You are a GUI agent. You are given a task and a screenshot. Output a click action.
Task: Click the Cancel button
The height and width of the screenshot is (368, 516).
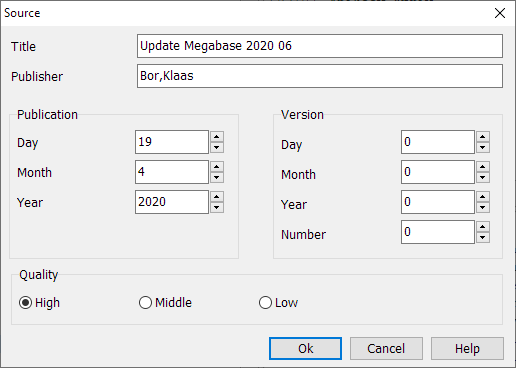pos(386,349)
